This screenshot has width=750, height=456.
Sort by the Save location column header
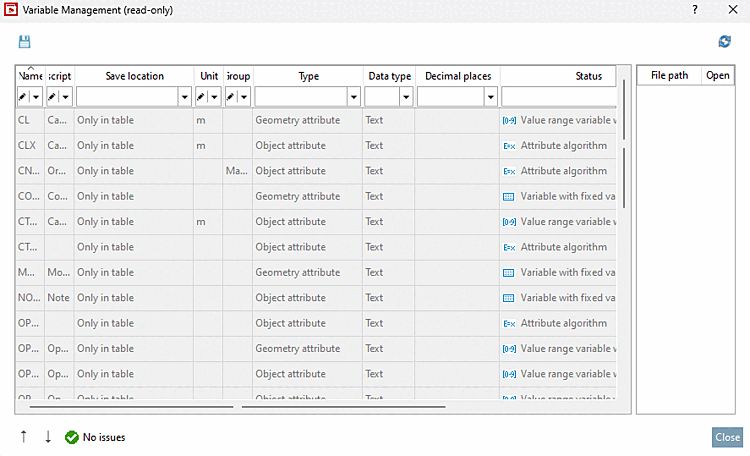[x=134, y=76]
